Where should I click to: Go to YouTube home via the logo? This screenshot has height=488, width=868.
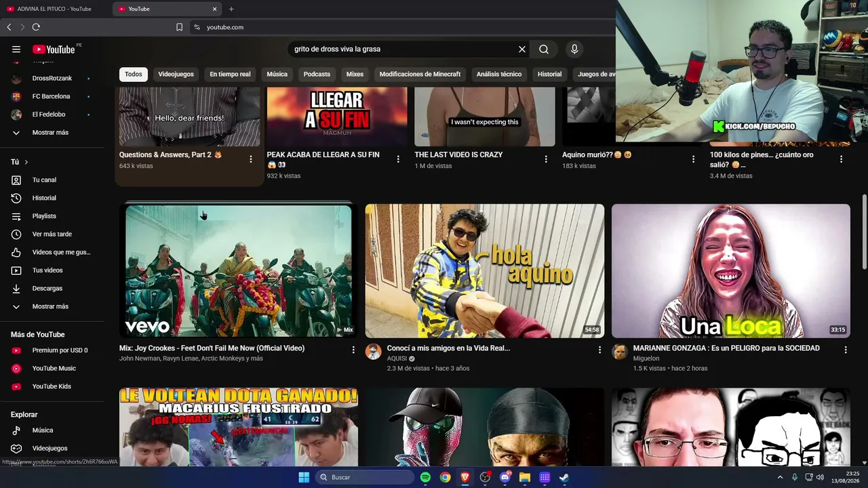click(54, 49)
